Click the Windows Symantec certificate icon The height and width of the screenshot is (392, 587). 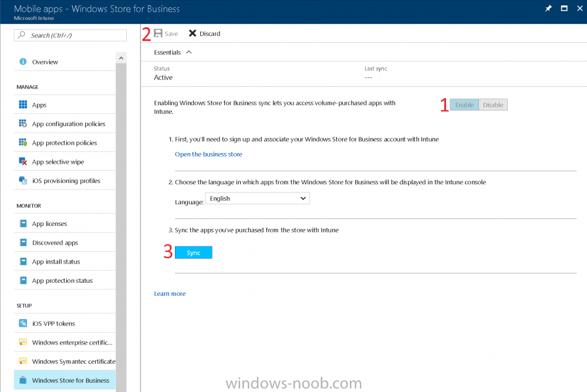(23, 361)
